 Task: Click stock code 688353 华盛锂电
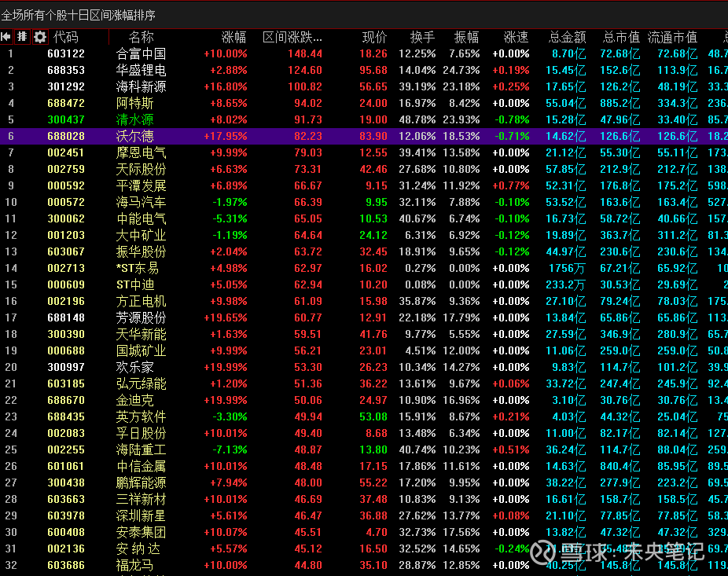66,70
